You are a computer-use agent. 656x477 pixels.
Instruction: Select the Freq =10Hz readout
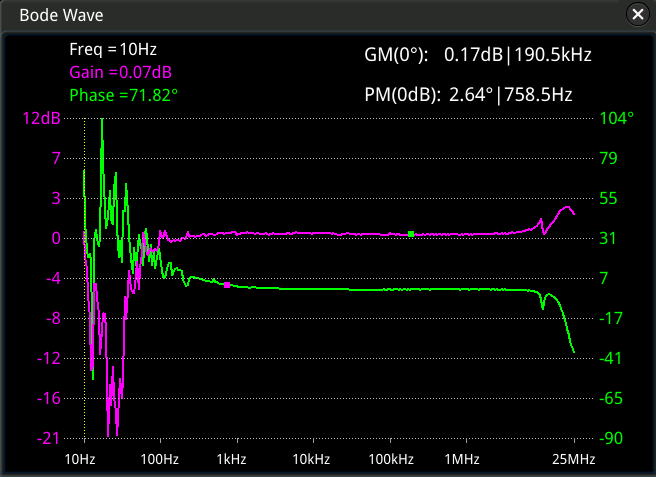click(113, 49)
